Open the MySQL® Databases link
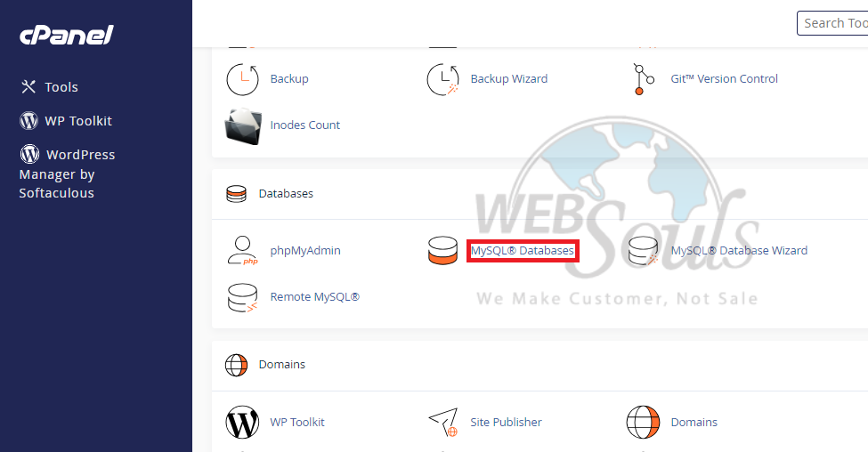This screenshot has height=452, width=868. pos(522,251)
